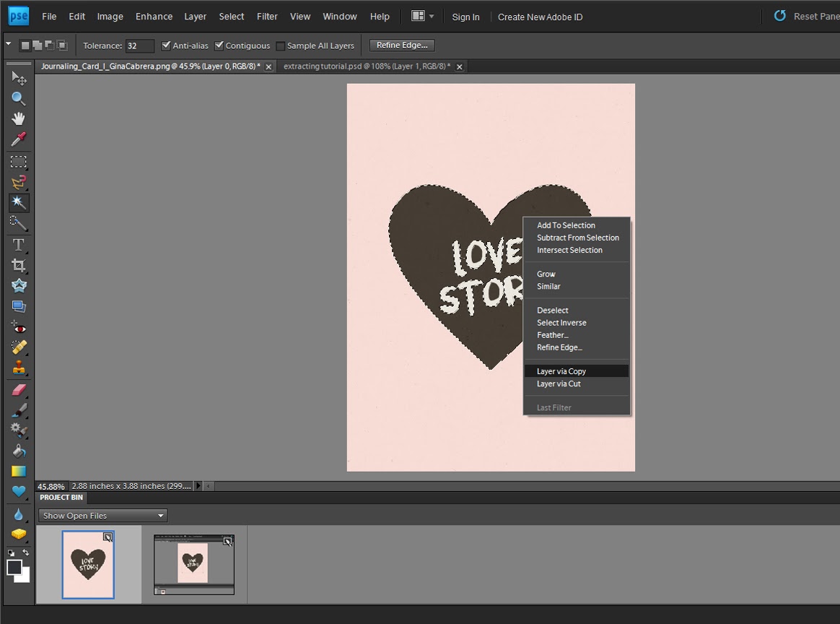
Task: Open the Enhance menu
Action: [x=154, y=17]
